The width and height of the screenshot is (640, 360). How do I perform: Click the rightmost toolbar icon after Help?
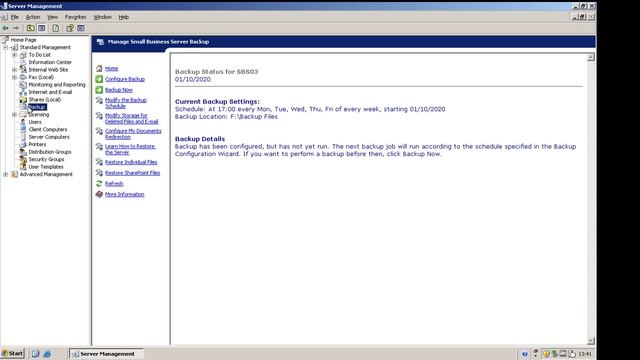81,28
